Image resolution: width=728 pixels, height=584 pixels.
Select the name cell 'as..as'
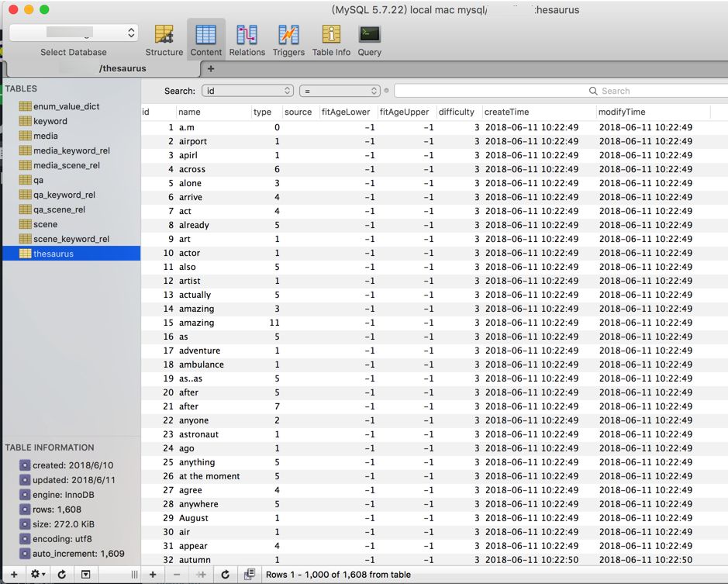click(191, 378)
